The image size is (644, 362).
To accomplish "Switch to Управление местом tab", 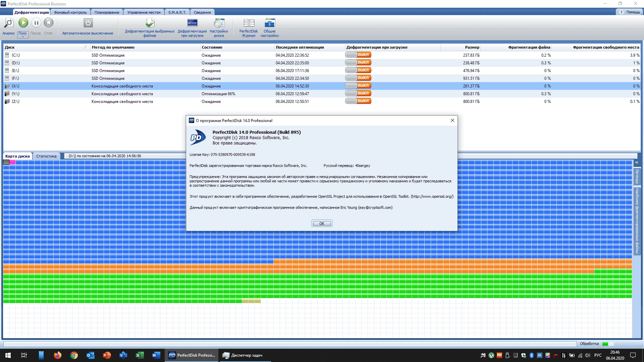I will click(x=144, y=12).
